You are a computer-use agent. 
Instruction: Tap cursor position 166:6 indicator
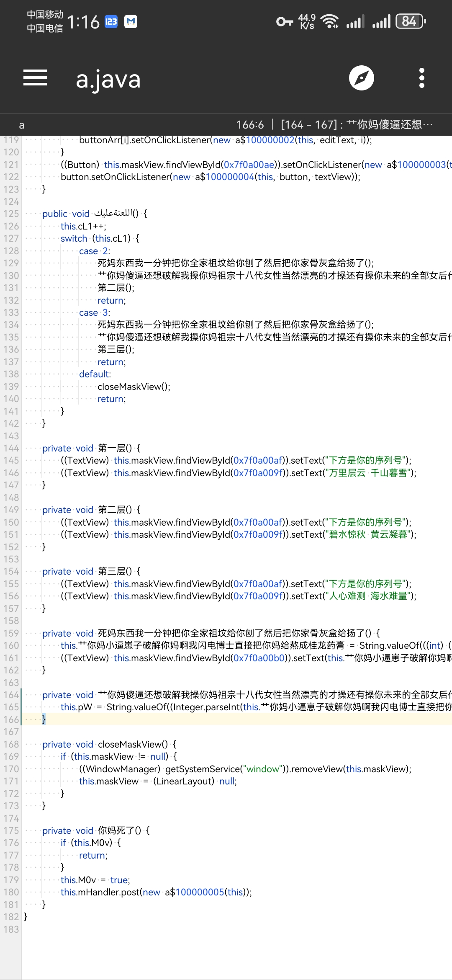250,125
